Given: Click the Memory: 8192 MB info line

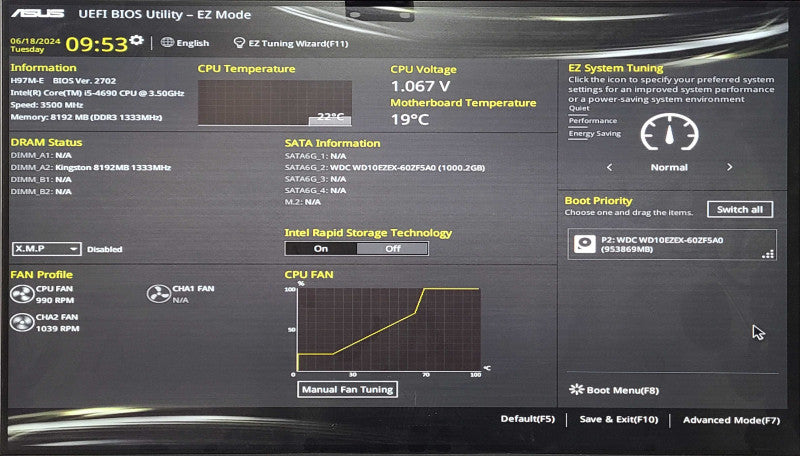Looking at the screenshot, I should tap(86, 117).
